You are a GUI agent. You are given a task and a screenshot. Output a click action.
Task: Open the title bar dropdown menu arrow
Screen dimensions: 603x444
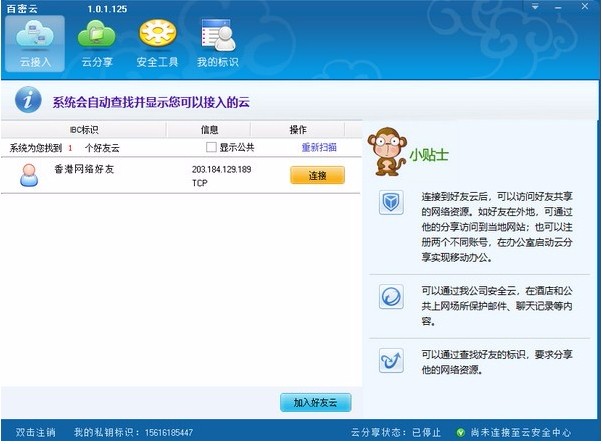point(535,7)
